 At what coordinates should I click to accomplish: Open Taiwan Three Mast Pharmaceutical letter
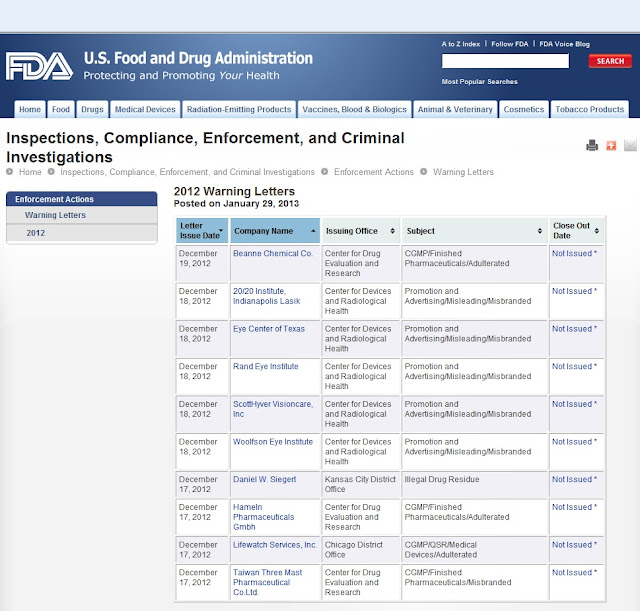click(x=268, y=582)
